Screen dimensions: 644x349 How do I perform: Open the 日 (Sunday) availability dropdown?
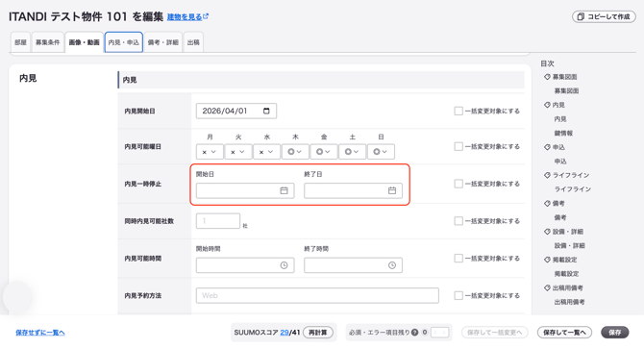coord(381,152)
